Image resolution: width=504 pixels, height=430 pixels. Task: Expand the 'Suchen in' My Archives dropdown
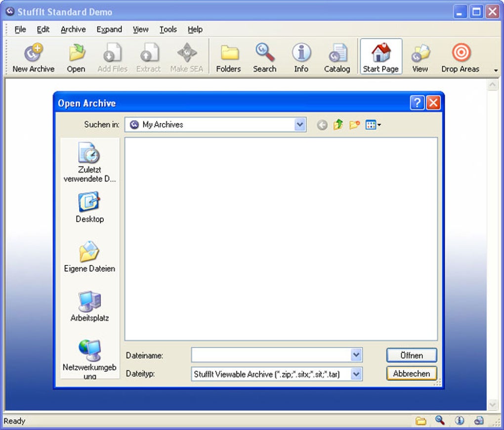coord(300,125)
